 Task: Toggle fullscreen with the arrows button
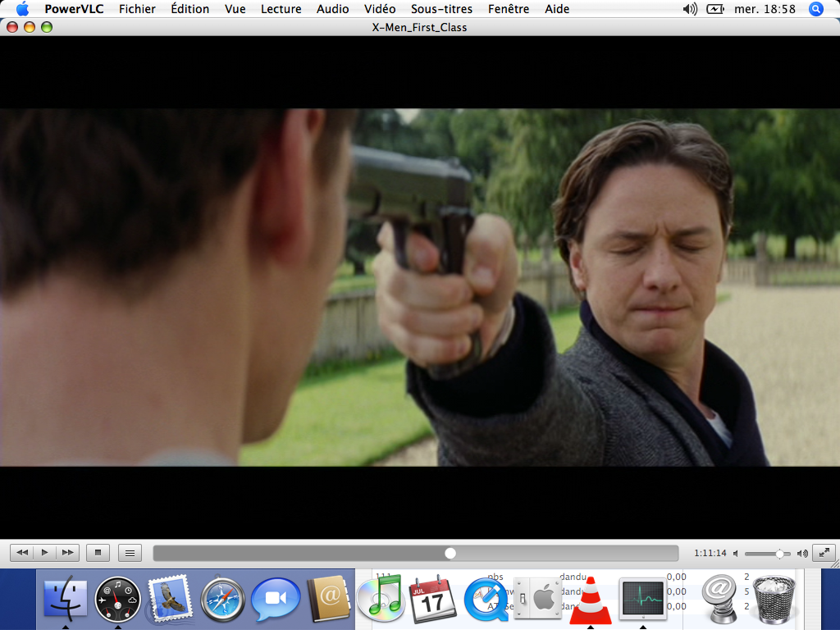(824, 552)
